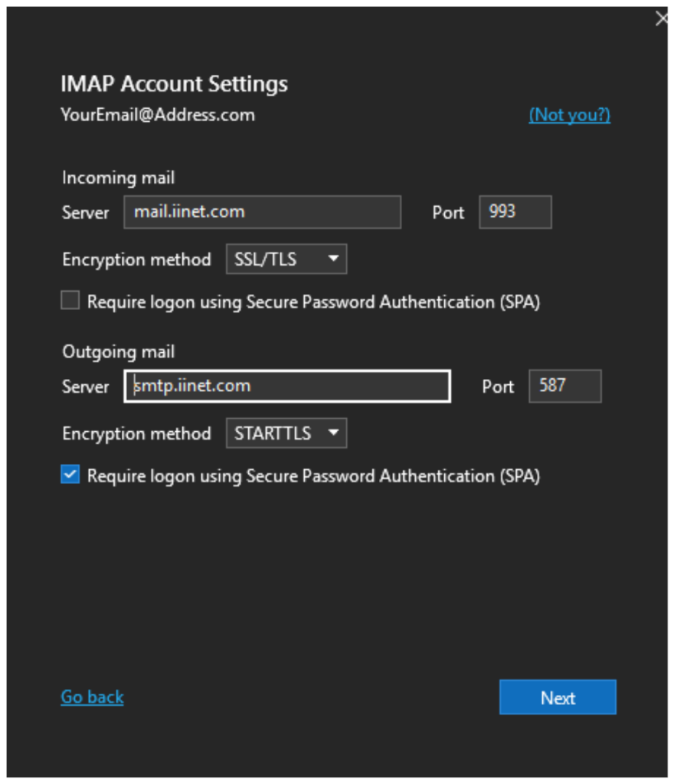Image resolution: width=674 pixels, height=784 pixels.
Task: Select the incoming port field showing 993
Action: click(515, 212)
